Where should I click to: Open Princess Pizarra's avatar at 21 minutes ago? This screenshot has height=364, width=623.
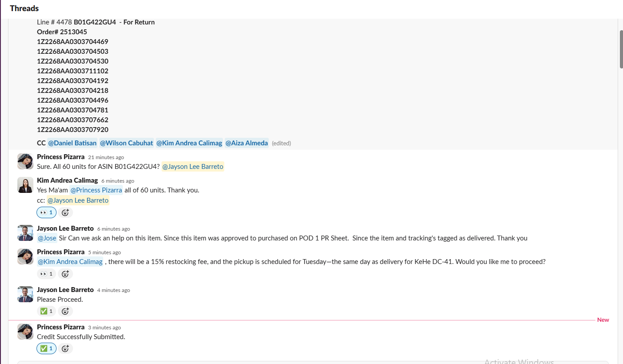[25, 161]
